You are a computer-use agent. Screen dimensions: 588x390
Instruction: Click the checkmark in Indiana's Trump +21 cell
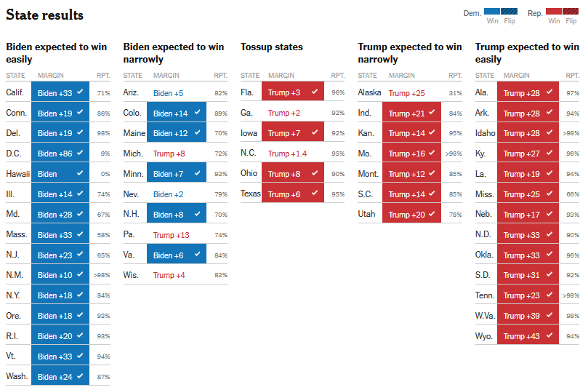coord(432,112)
